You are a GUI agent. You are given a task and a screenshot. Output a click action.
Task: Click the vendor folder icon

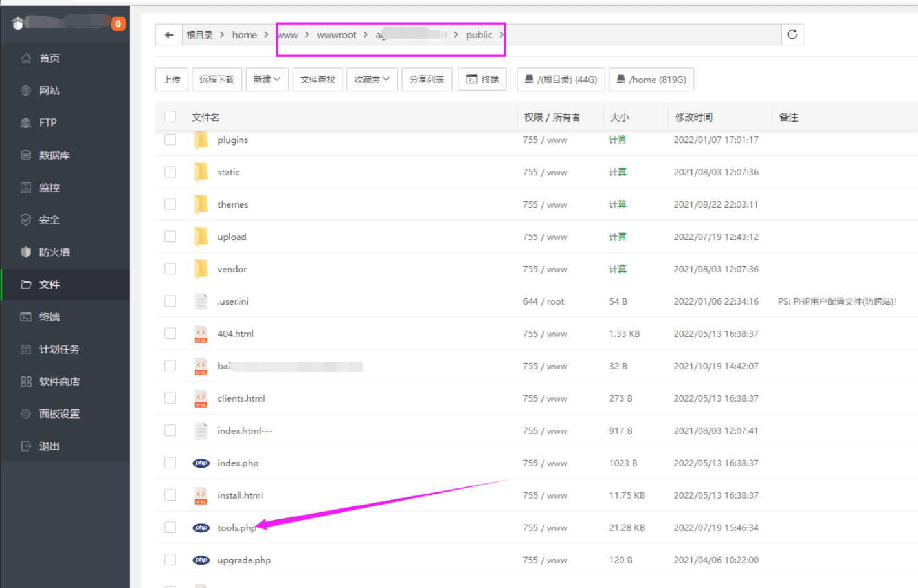pyautogui.click(x=201, y=269)
